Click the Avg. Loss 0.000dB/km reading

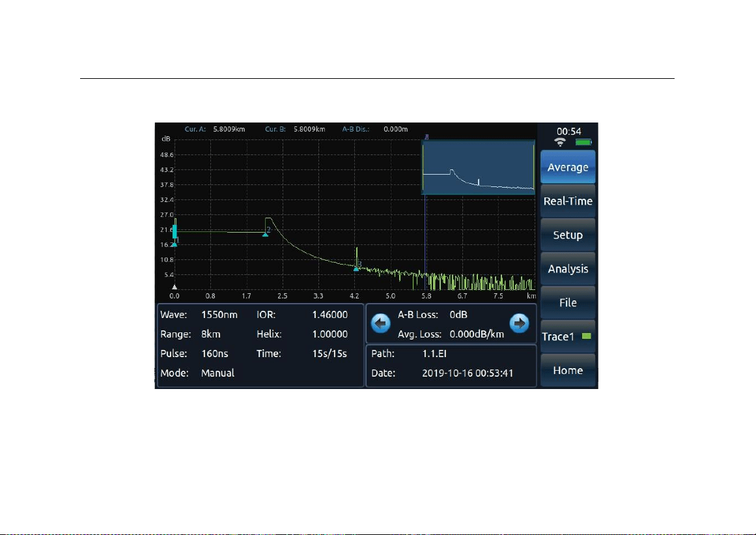tap(477, 334)
